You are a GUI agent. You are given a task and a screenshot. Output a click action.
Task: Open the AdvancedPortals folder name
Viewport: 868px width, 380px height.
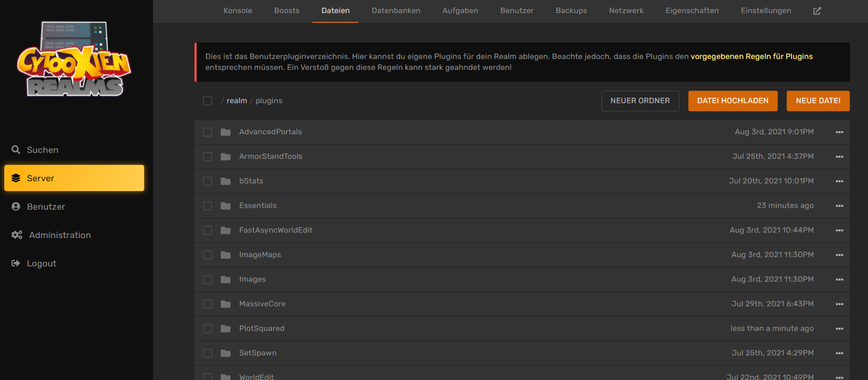pos(270,132)
